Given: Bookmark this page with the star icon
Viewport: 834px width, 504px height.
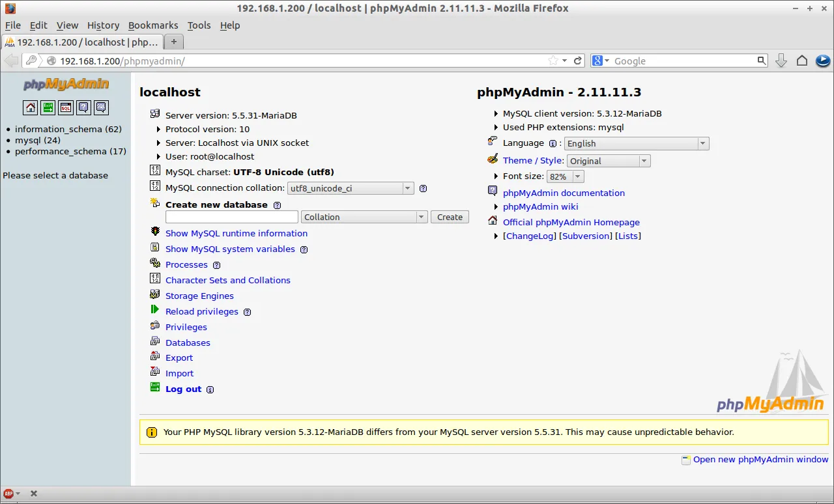Looking at the screenshot, I should pos(553,61).
